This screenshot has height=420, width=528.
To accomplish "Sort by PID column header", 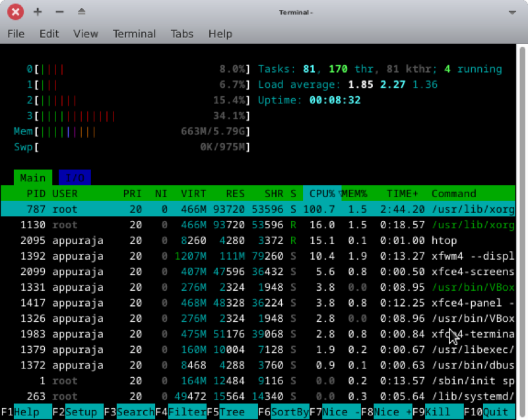I will tap(36, 194).
